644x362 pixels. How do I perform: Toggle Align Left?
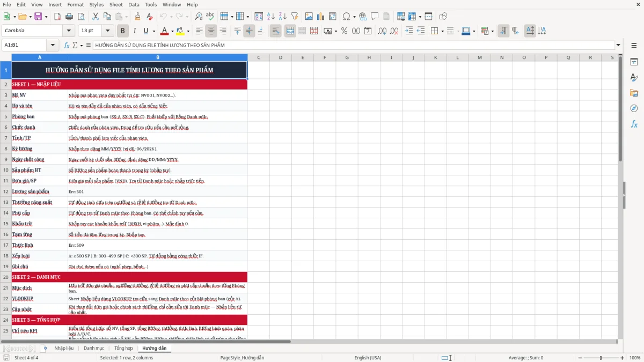(x=200, y=31)
